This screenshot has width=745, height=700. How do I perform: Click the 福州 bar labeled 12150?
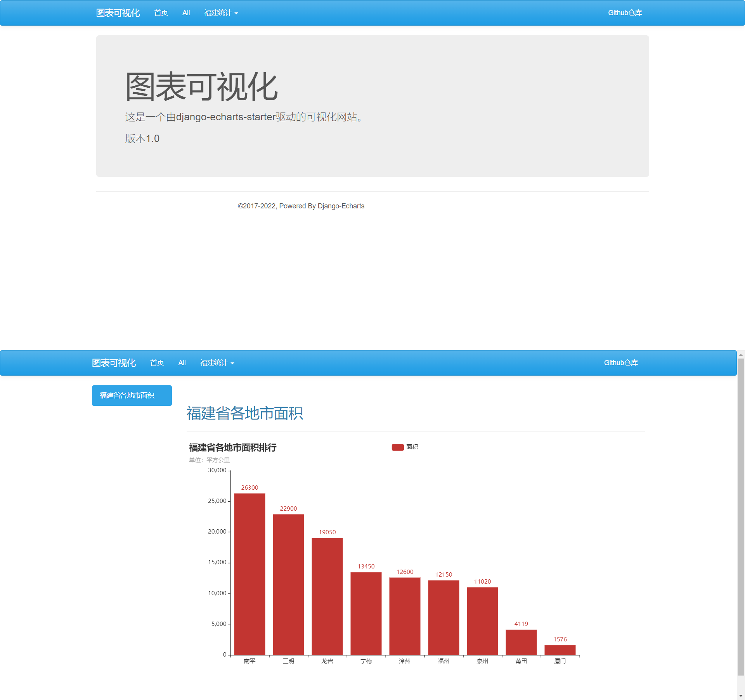coord(444,618)
